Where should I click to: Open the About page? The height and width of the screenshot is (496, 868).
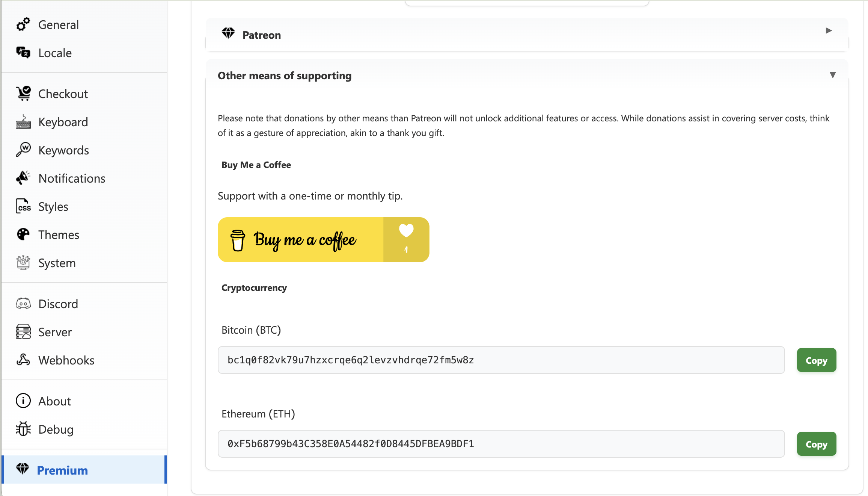[54, 401]
